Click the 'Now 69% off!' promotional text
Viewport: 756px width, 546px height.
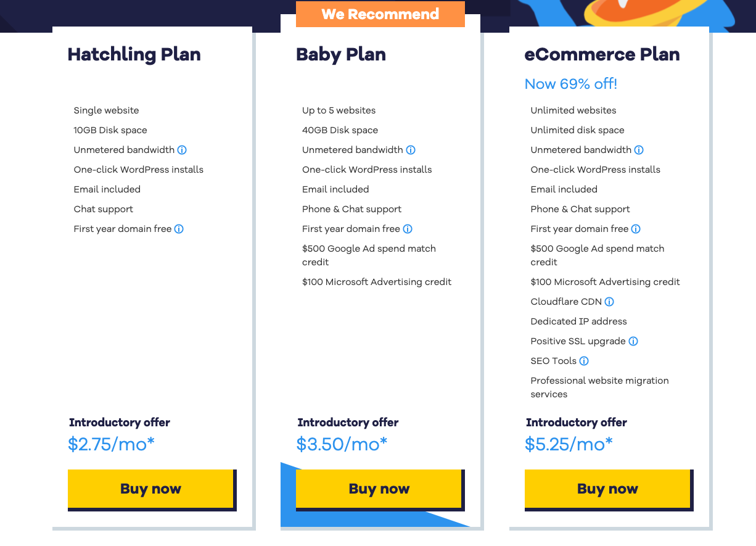click(x=570, y=83)
